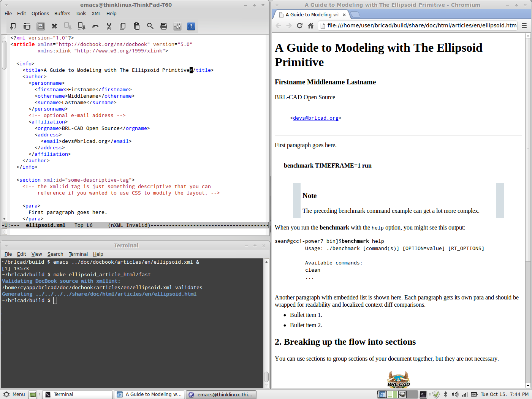Open the Menu launcher in the taskbar
The image size is (532, 399).
pyautogui.click(x=14, y=394)
